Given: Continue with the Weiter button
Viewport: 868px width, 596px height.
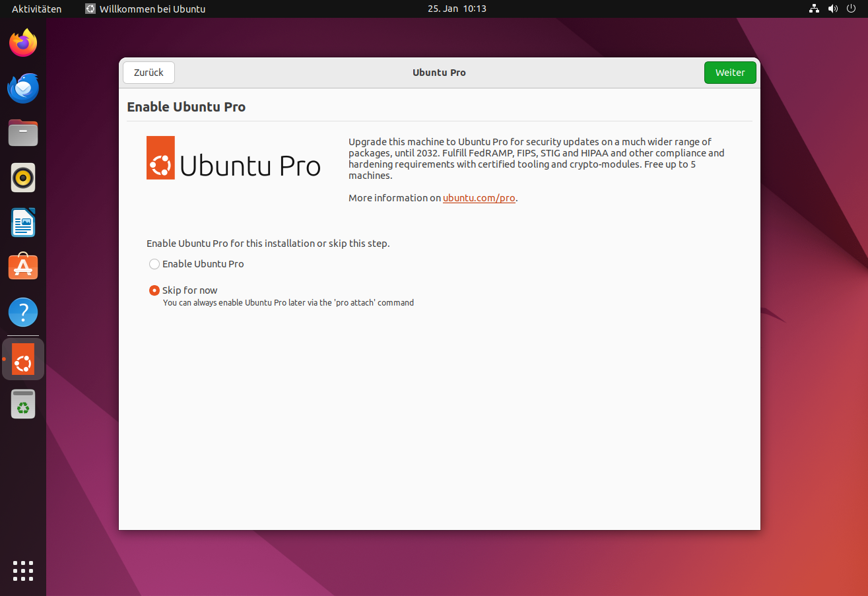Looking at the screenshot, I should coord(730,73).
